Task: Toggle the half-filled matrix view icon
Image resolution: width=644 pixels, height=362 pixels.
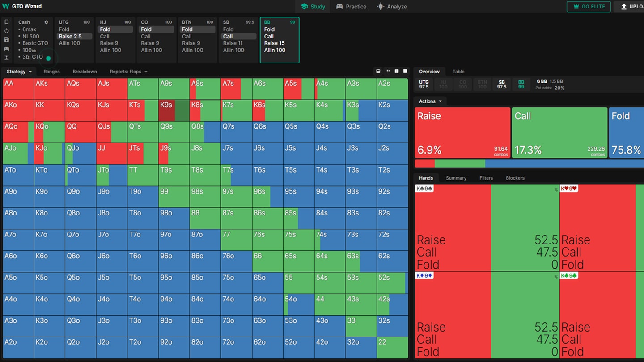Action: tap(378, 72)
